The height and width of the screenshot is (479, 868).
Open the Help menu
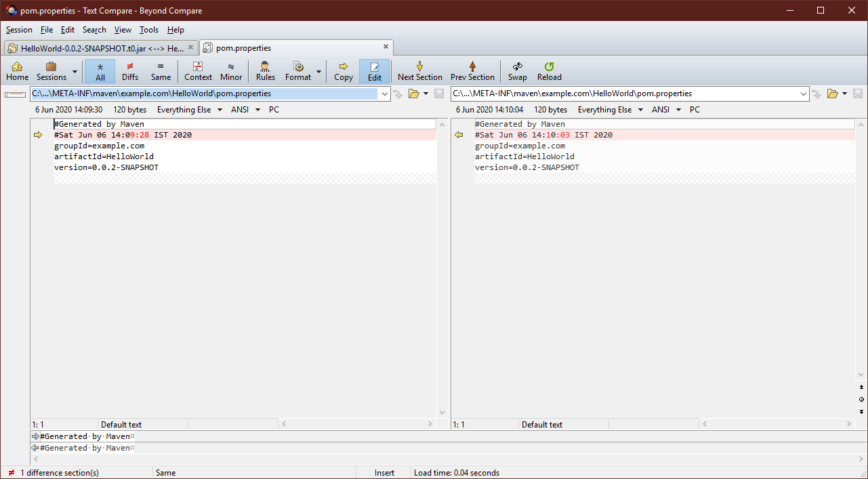[175, 30]
